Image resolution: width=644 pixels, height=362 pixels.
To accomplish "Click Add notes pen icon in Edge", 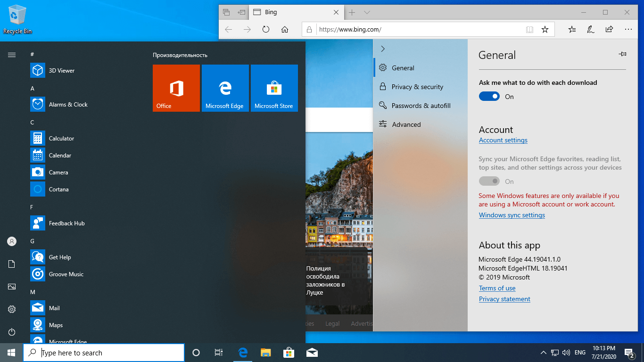I will tap(590, 29).
